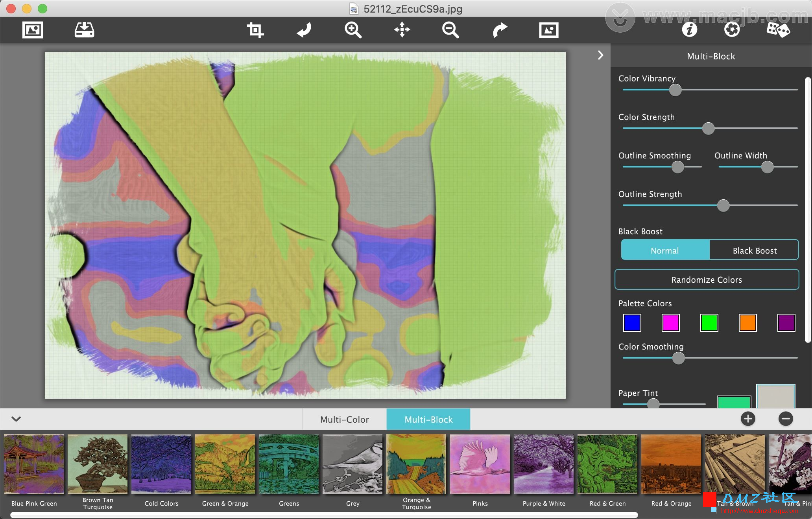Pick the blue palette color swatch
Image resolution: width=812 pixels, height=519 pixels.
(632, 323)
